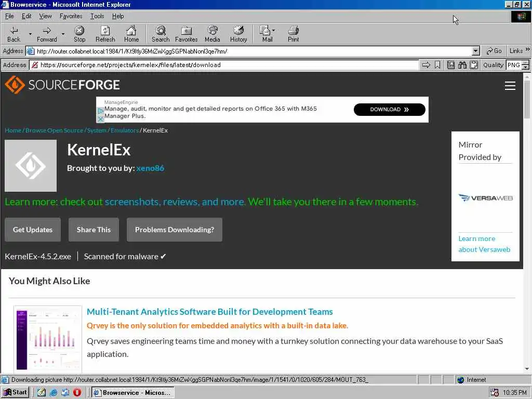Select the Quality PNG field
This screenshot has height=399, width=532.
(514, 65)
